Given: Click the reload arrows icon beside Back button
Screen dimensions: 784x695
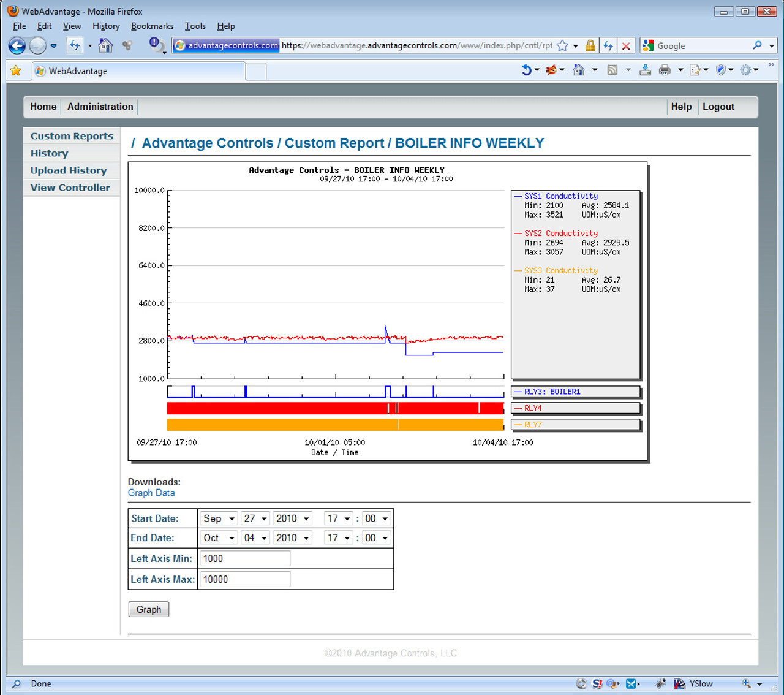Looking at the screenshot, I should (75, 45).
